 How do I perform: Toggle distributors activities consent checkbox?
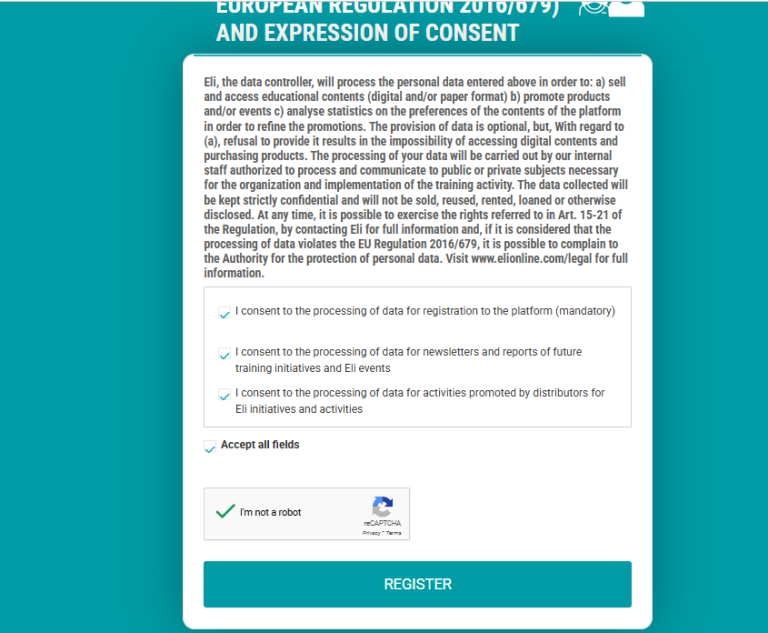click(x=224, y=395)
